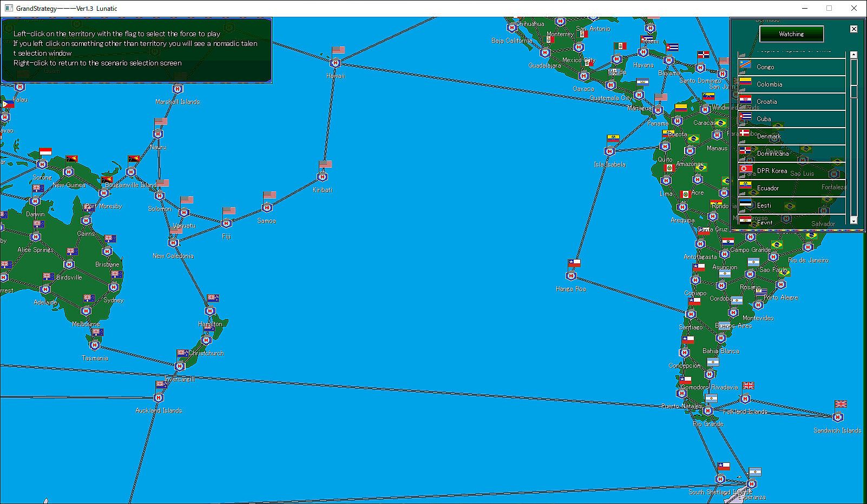Click the Hanga Roa territory marker
The image size is (867, 504).
pos(572,276)
